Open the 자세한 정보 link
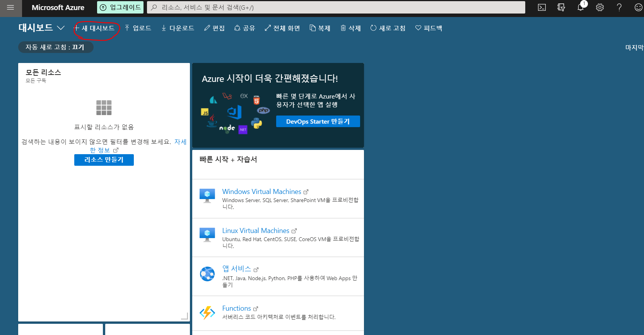 click(180, 142)
